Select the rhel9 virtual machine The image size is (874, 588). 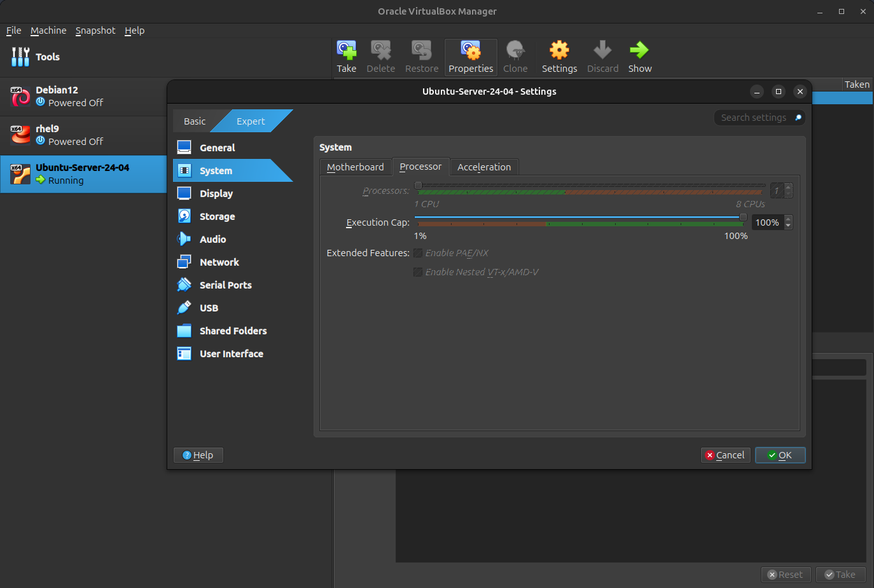83,135
